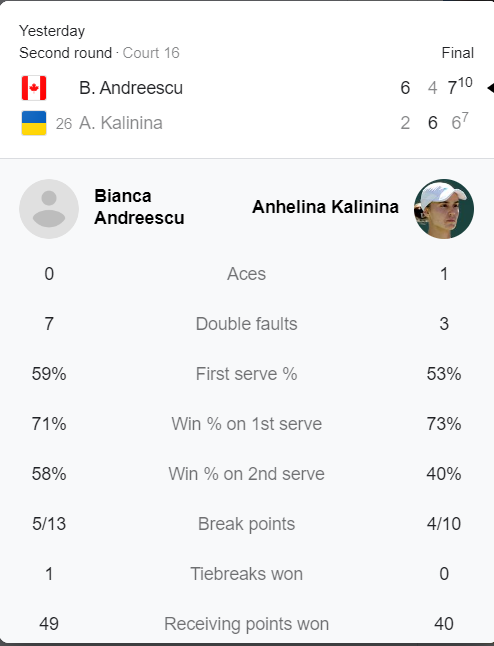494x646 pixels.
Task: Select the Bianca Andreescu name heading
Action: click(x=139, y=207)
